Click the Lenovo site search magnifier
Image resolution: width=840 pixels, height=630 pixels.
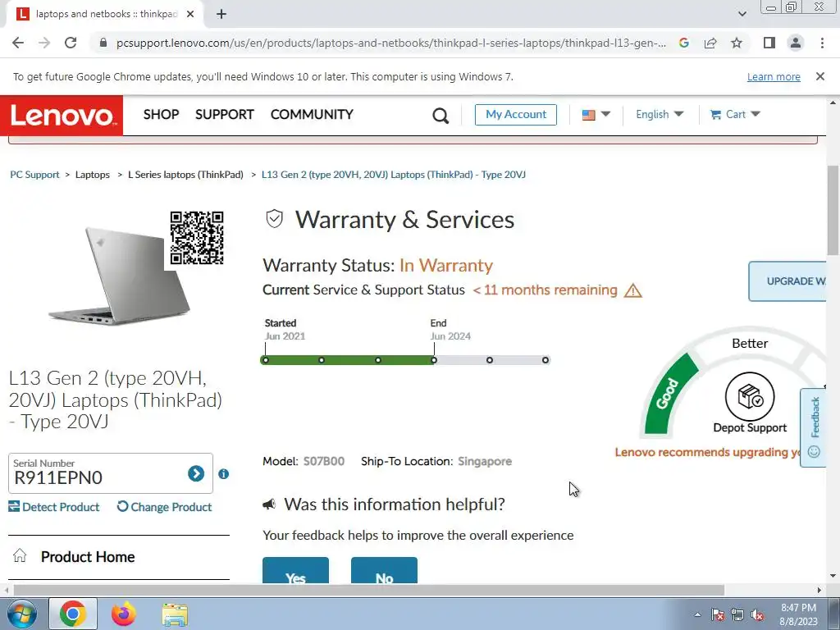tap(441, 115)
